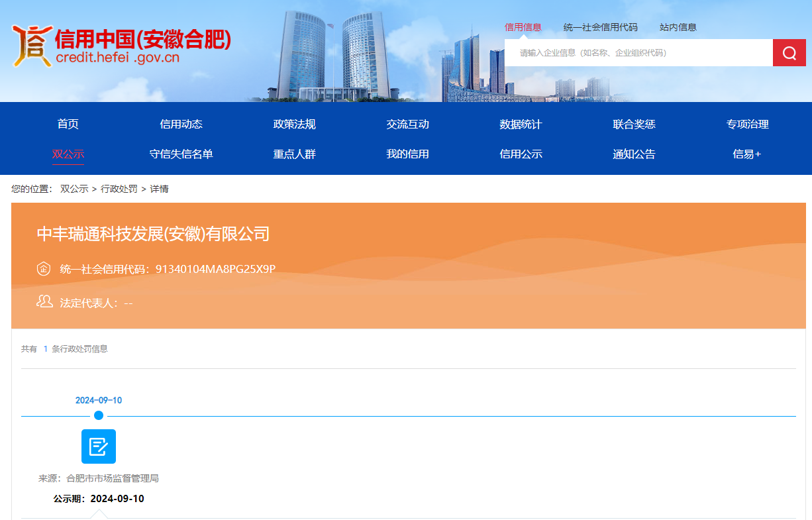Open the 交流互动 menu item
Screen dimensions: 812x520
(408, 124)
